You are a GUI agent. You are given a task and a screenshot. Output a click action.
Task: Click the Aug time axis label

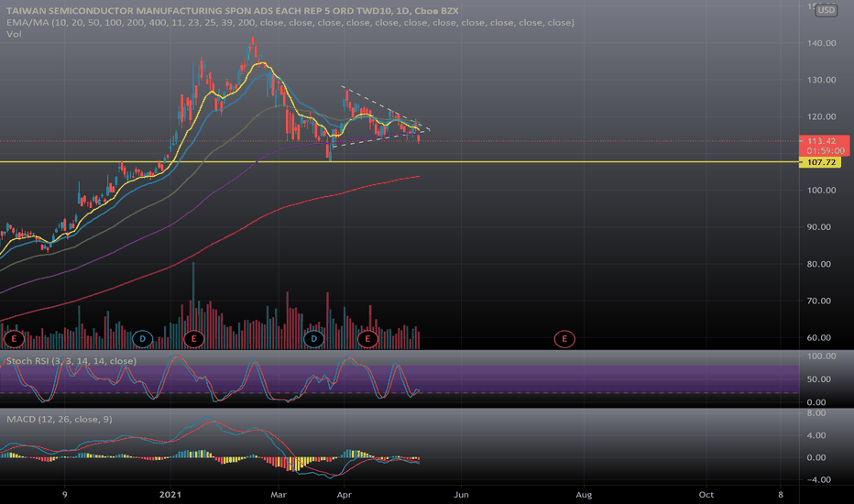click(584, 495)
